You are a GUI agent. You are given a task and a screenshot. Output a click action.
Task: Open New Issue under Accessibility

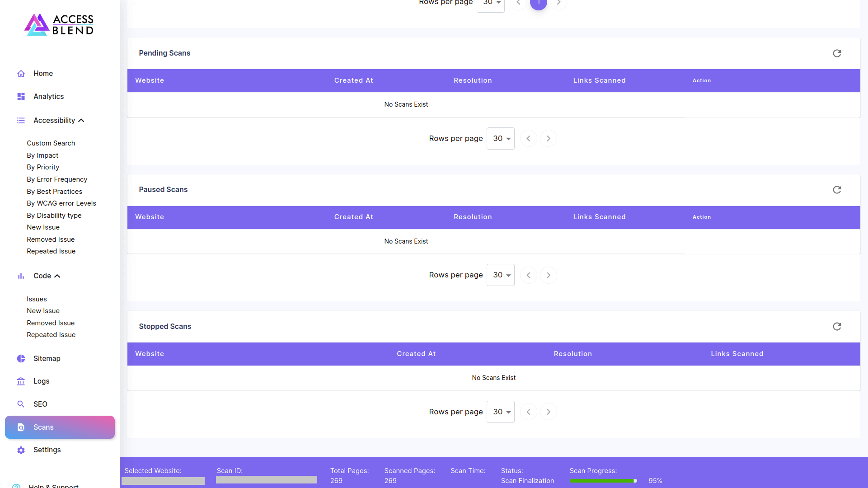click(43, 227)
